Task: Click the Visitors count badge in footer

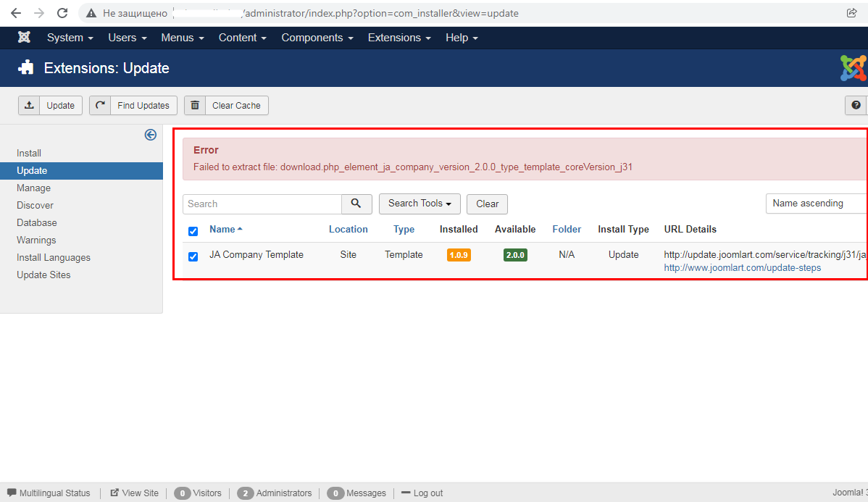Action: click(x=182, y=493)
